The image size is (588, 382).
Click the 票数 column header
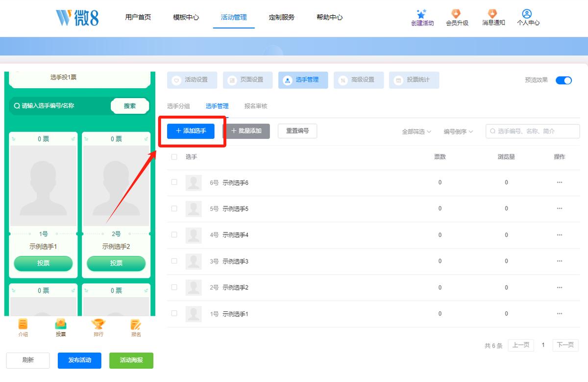(440, 157)
